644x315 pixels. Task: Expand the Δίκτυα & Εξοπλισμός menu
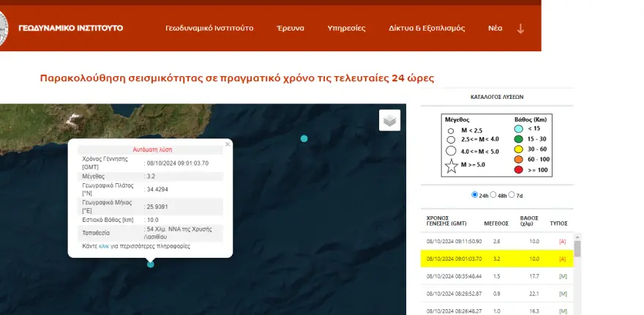427,29
